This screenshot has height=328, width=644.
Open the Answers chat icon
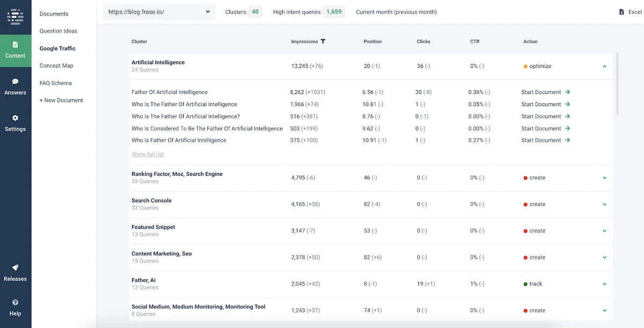point(16,81)
